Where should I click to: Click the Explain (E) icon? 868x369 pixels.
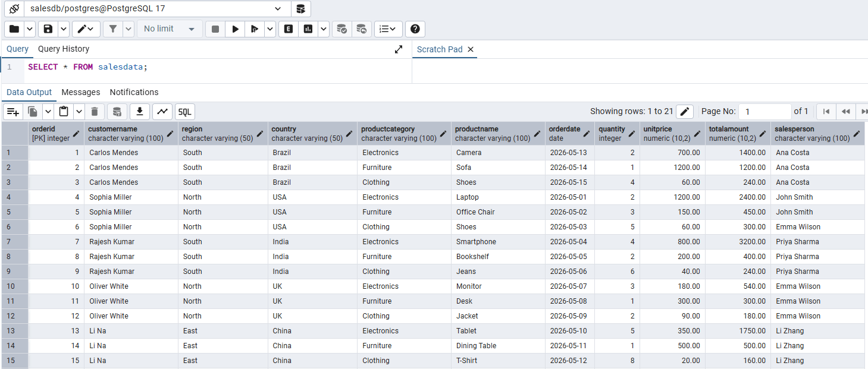289,29
